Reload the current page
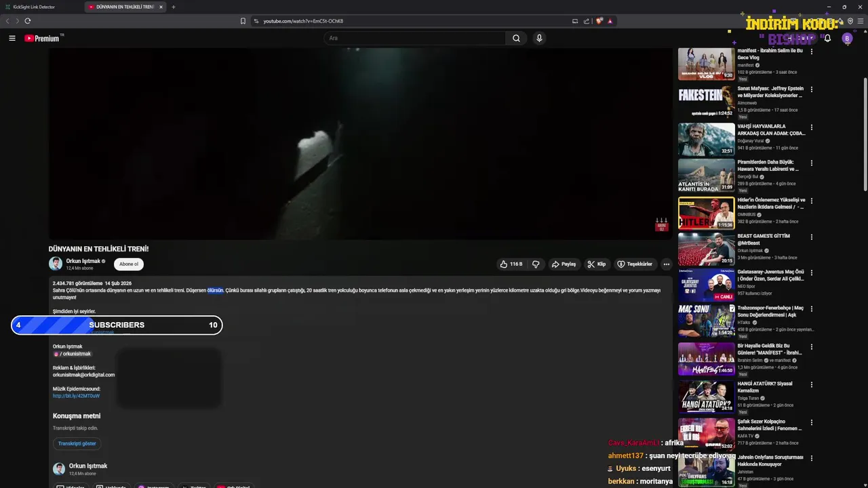Image resolution: width=868 pixels, height=488 pixels. pyautogui.click(x=27, y=21)
